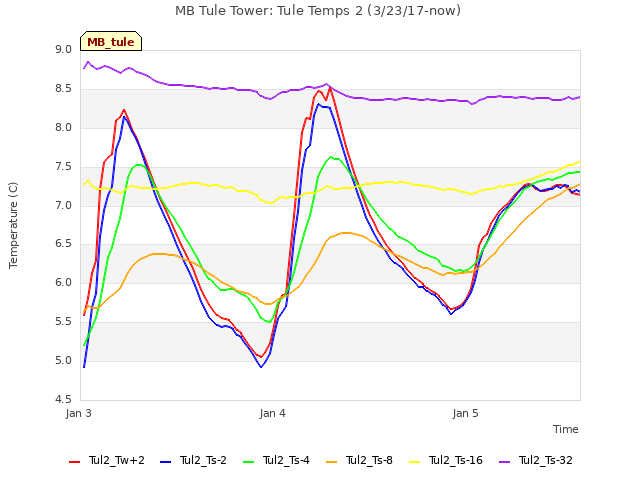
Task: Click the Temperature (C) axis label
Action: coord(13,225)
